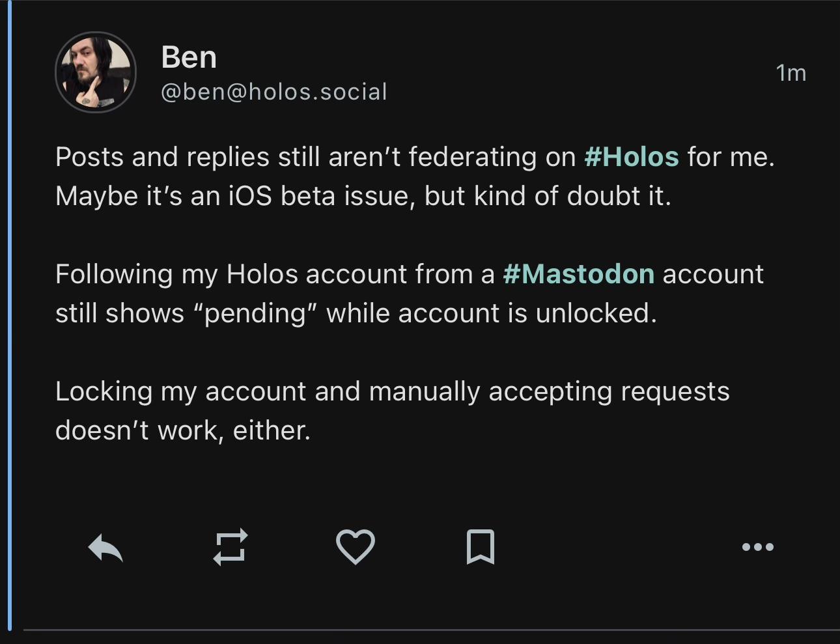Reply to Ben's post with arrow icon
840x644 pixels.
[x=105, y=547]
